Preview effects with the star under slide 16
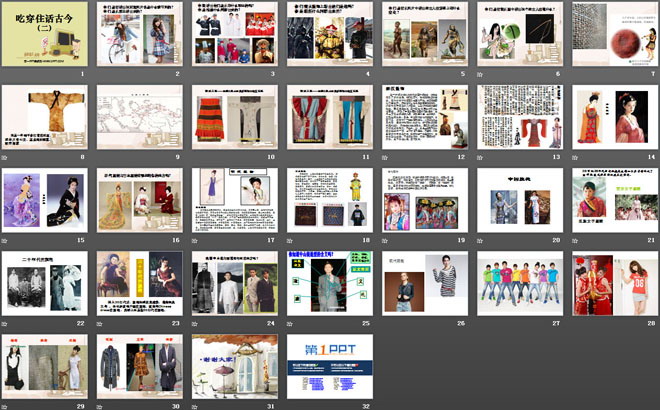 click(100, 240)
